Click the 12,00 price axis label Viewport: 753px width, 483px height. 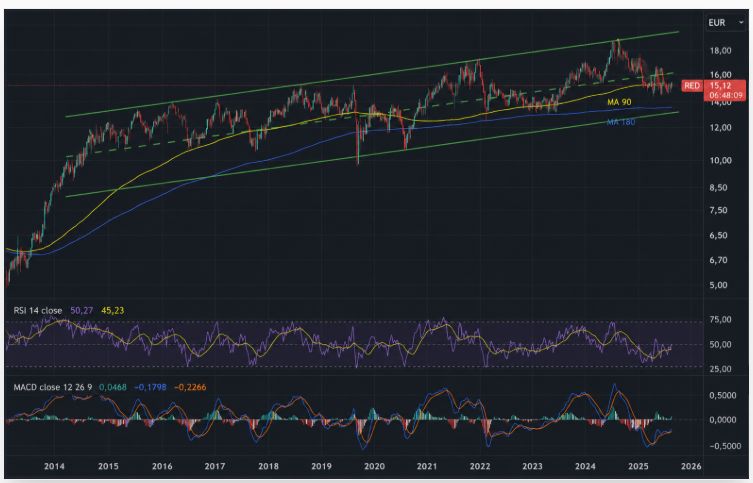720,128
